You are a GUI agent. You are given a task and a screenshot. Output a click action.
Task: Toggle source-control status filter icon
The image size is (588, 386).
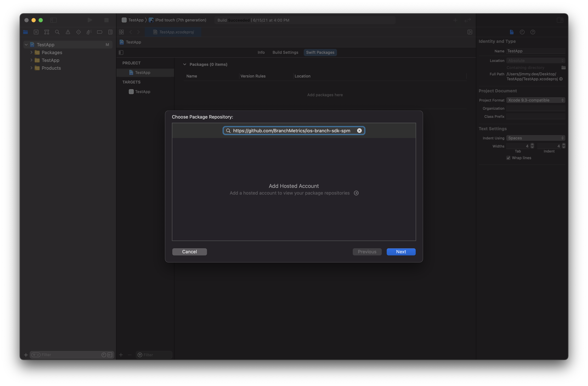[x=110, y=355]
